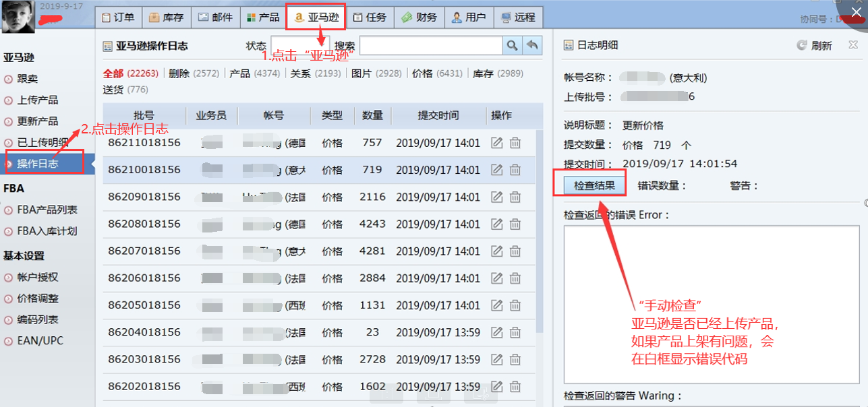868x407 pixels.
Task: Filter logs by 删除 (2572)
Action: (x=194, y=73)
